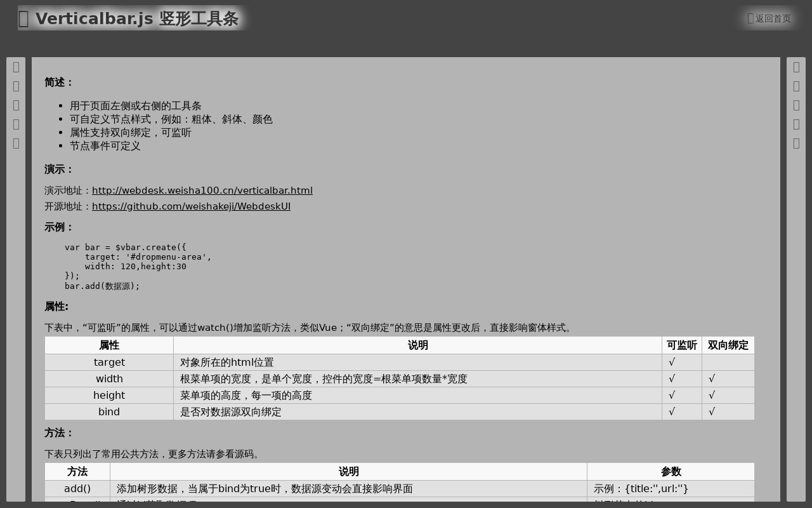Image resolution: width=812 pixels, height=508 pixels.
Task: Click the icon beside 返回首页
Action: (750, 18)
